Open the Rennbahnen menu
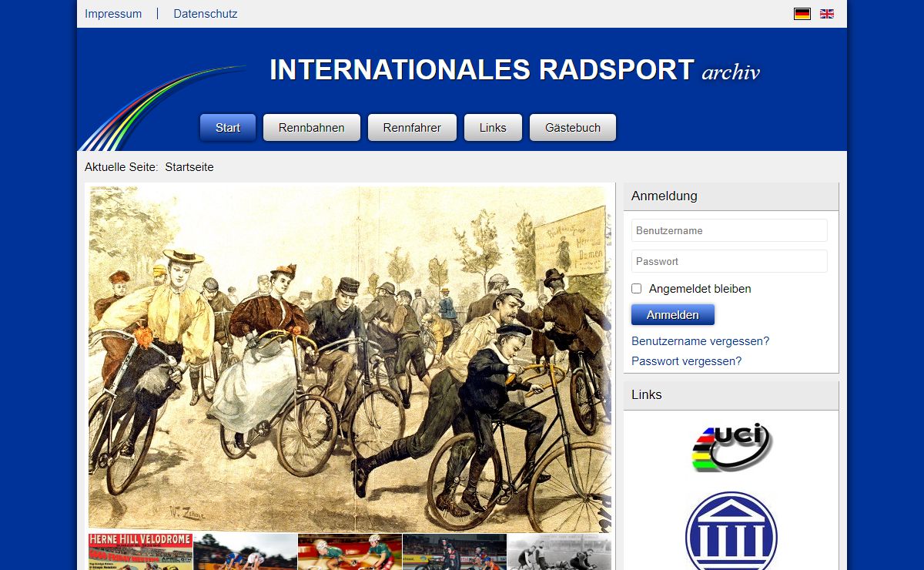The height and width of the screenshot is (570, 924). pyautogui.click(x=312, y=128)
